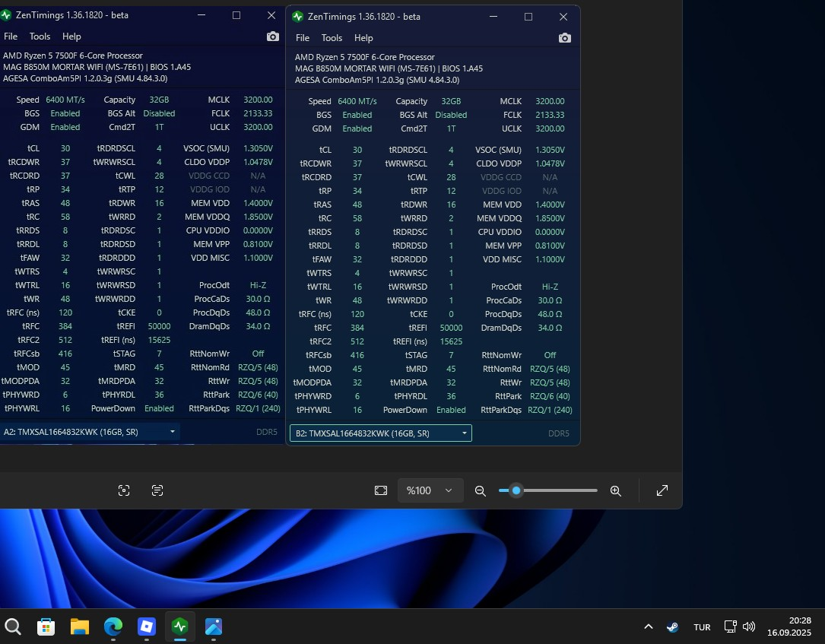This screenshot has width=825, height=644.
Task: Click RttParkDqs RZQ/1 (240) in right window
Action: click(x=550, y=410)
